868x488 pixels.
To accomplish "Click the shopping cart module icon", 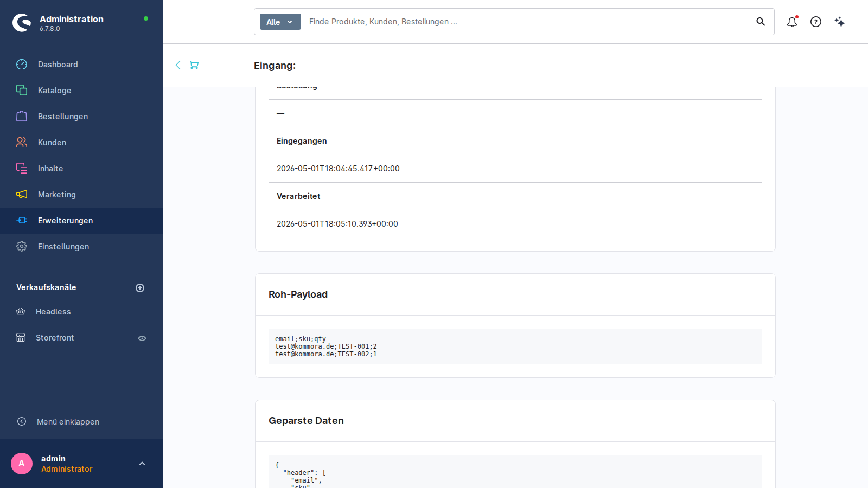I will [194, 65].
